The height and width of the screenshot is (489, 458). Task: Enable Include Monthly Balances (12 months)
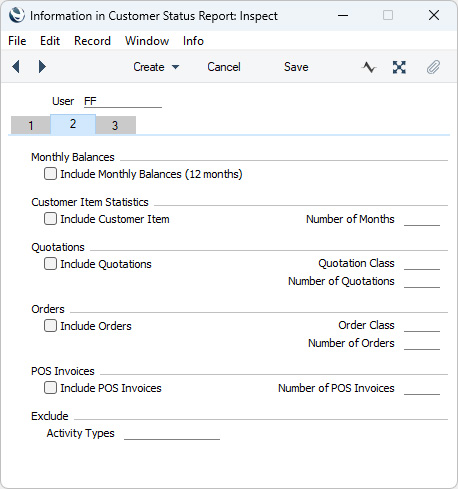(x=50, y=174)
